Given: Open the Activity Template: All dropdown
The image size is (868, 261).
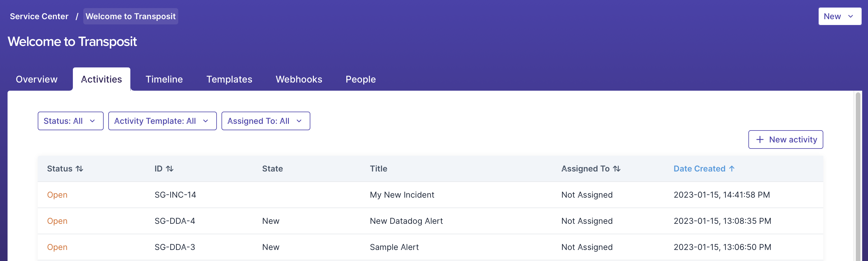Looking at the screenshot, I should (162, 121).
